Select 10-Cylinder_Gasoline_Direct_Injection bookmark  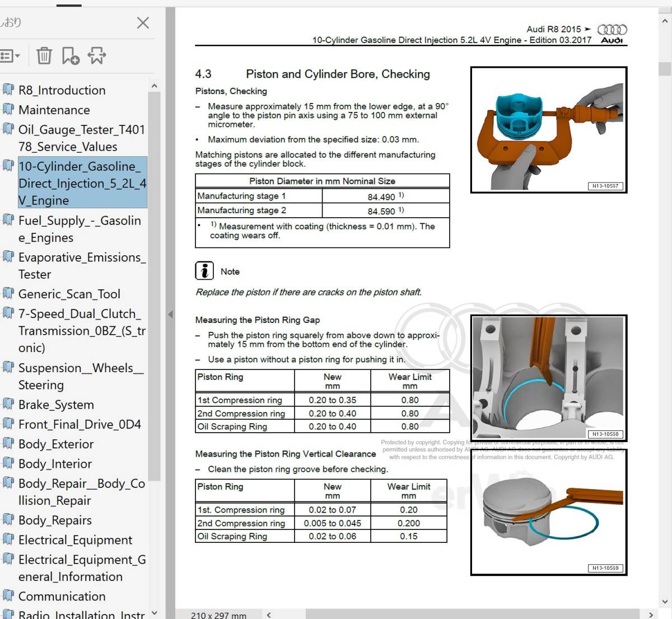tap(82, 183)
